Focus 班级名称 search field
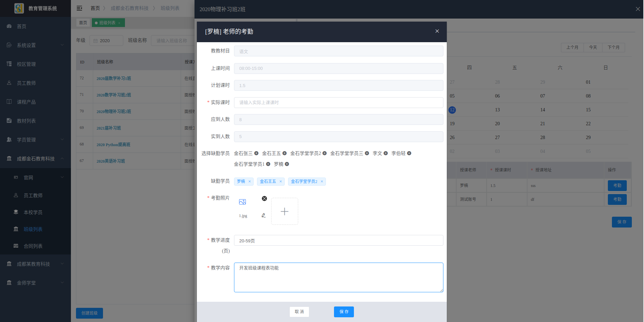 173,41
